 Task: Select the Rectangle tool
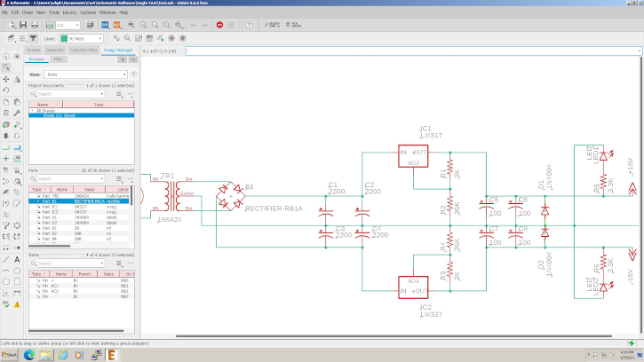(17, 281)
